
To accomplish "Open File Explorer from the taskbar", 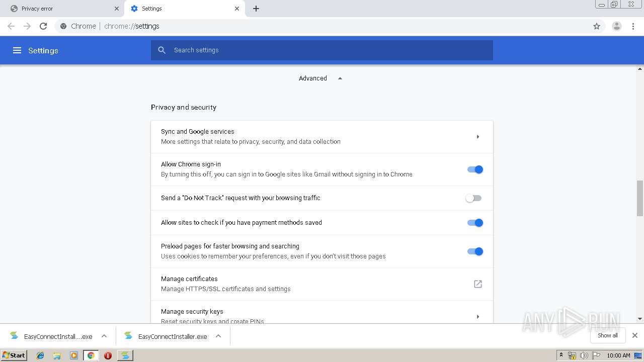I will 57,355.
